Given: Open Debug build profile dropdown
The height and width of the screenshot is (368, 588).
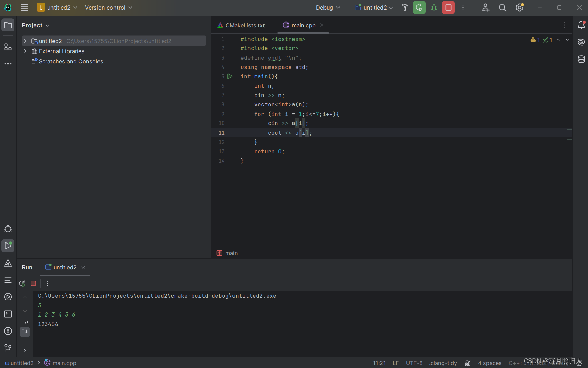Looking at the screenshot, I should coord(328,8).
